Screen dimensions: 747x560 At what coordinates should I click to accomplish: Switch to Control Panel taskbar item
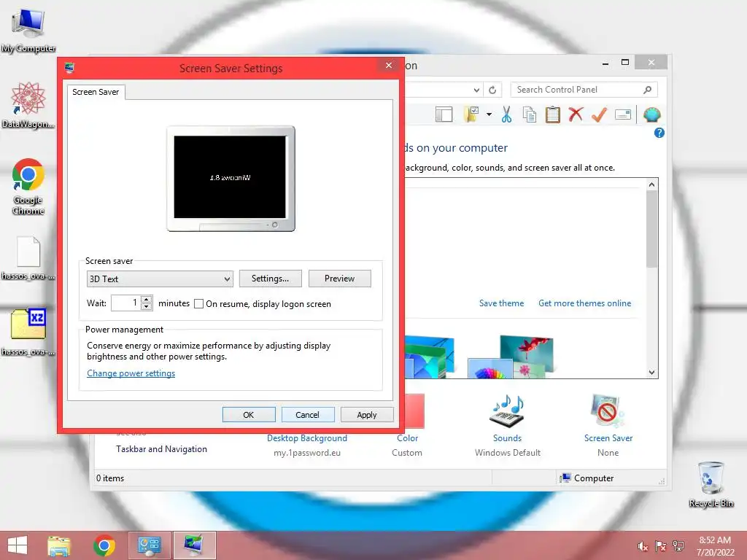[149, 545]
